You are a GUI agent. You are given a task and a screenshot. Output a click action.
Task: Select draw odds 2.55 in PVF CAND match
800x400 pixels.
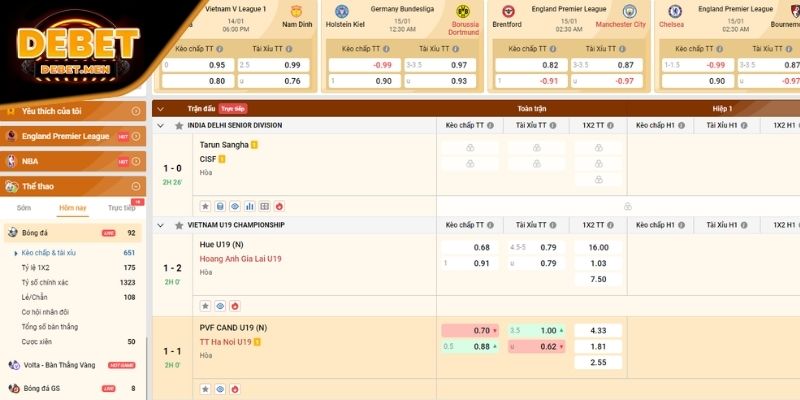coord(598,362)
